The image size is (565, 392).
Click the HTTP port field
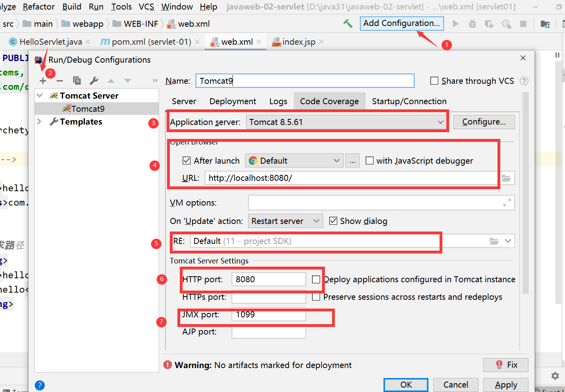(269, 279)
